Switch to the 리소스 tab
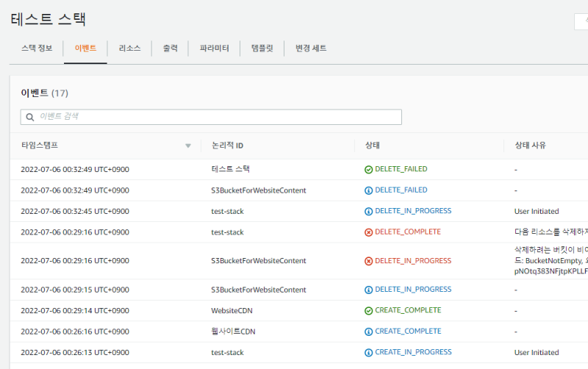588x369 pixels. (129, 49)
